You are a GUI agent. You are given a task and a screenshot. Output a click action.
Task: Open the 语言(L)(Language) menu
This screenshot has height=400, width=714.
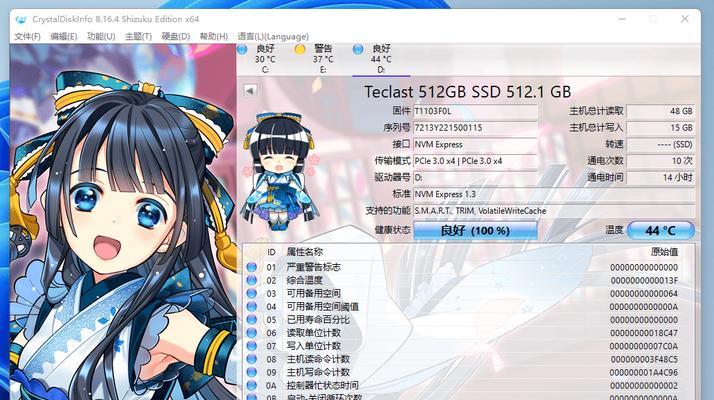pyautogui.click(x=273, y=36)
